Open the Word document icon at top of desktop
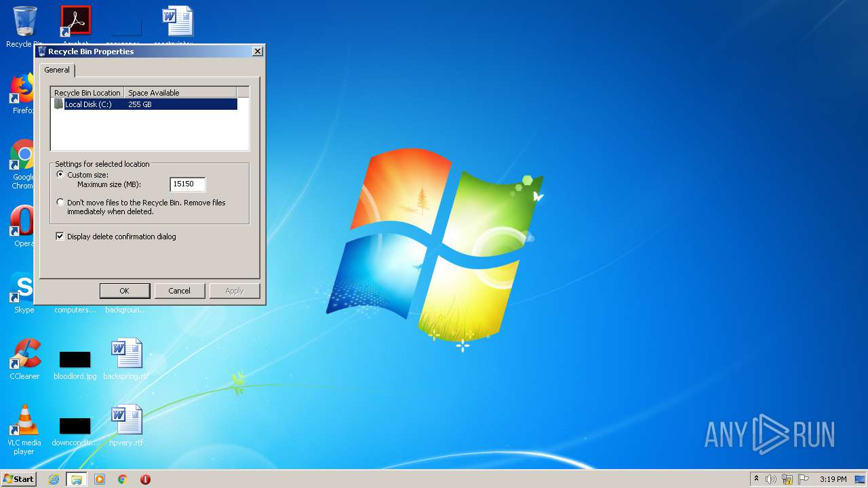868x488 pixels. (178, 22)
